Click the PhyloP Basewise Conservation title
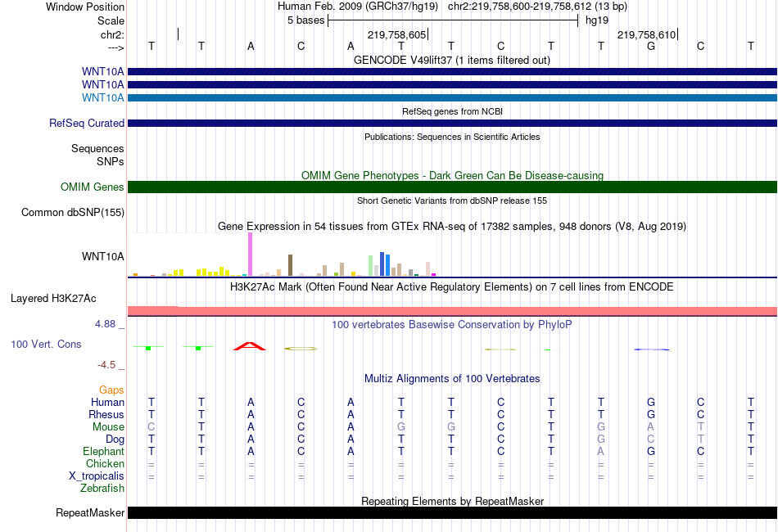The width and height of the screenshot is (778, 532). [x=452, y=325]
